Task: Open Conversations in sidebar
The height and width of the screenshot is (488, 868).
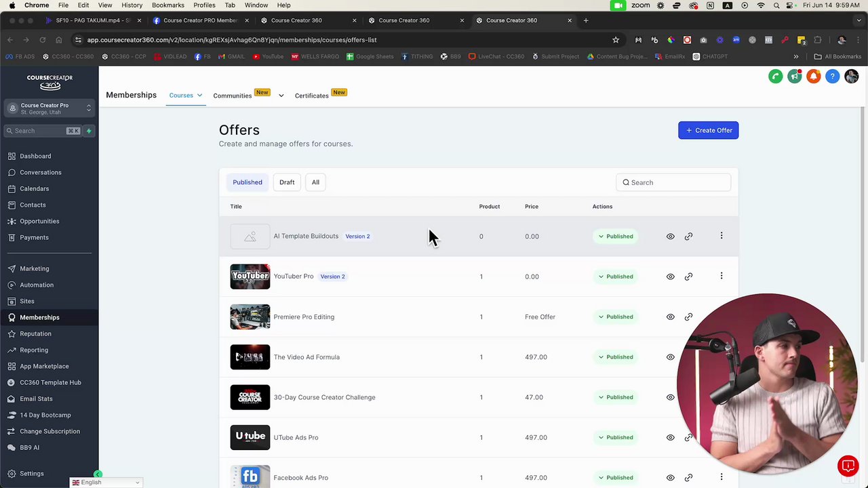Action: (41, 172)
